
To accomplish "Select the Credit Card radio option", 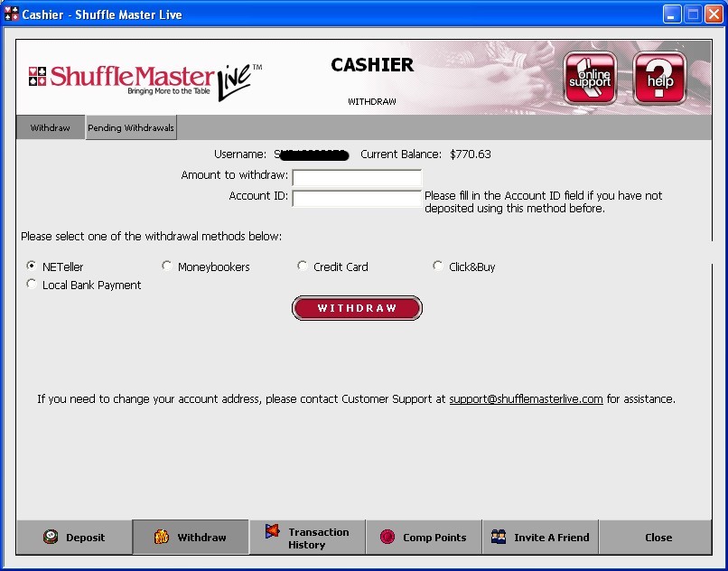I will [303, 267].
